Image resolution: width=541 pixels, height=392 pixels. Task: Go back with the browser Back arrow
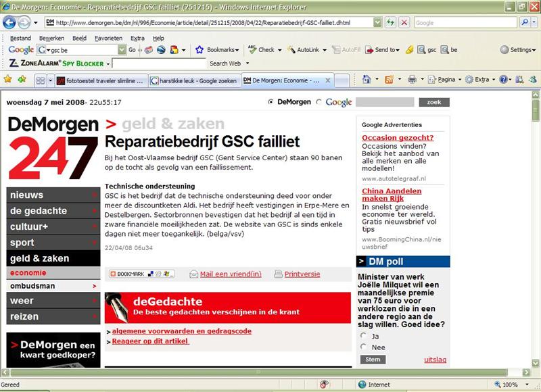click(x=9, y=23)
